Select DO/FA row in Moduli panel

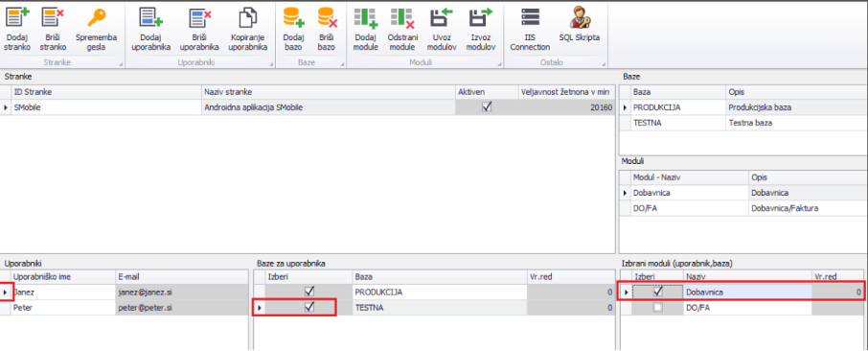click(x=742, y=208)
